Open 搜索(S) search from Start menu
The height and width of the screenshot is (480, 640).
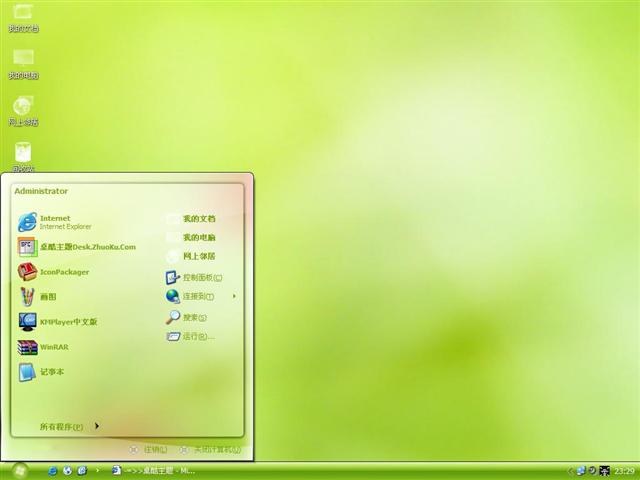(186, 317)
